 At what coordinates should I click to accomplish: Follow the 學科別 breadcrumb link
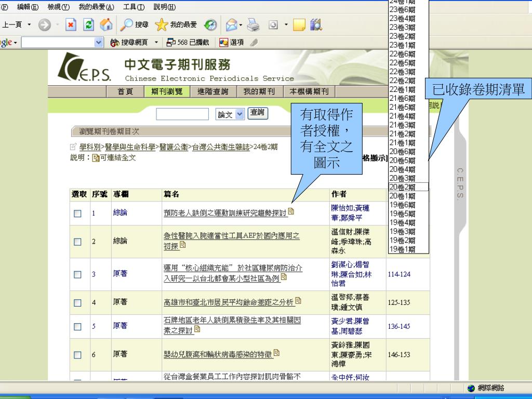coord(90,147)
